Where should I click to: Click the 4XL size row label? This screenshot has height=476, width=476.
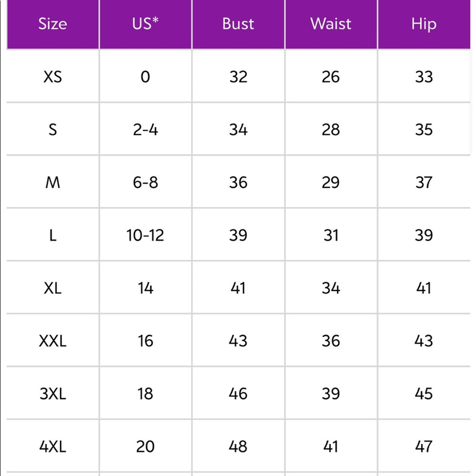pyautogui.click(x=53, y=446)
